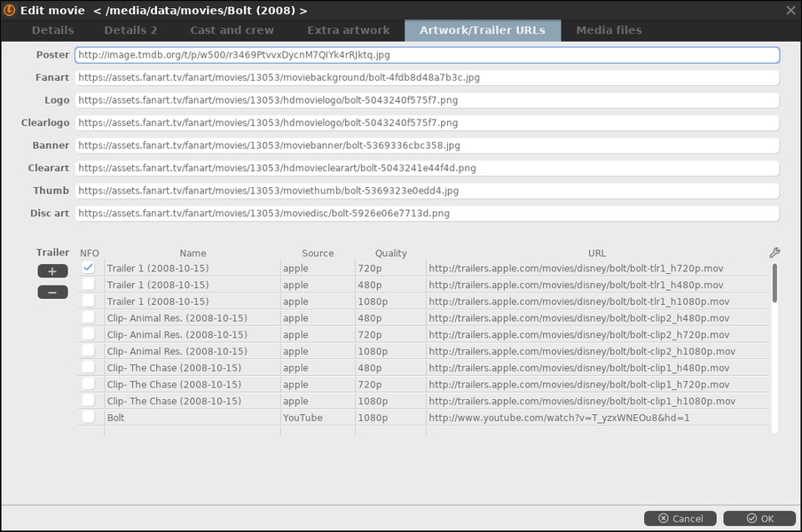Confirm changes with the OK button
Screen dimensions: 802x532
[759, 519]
